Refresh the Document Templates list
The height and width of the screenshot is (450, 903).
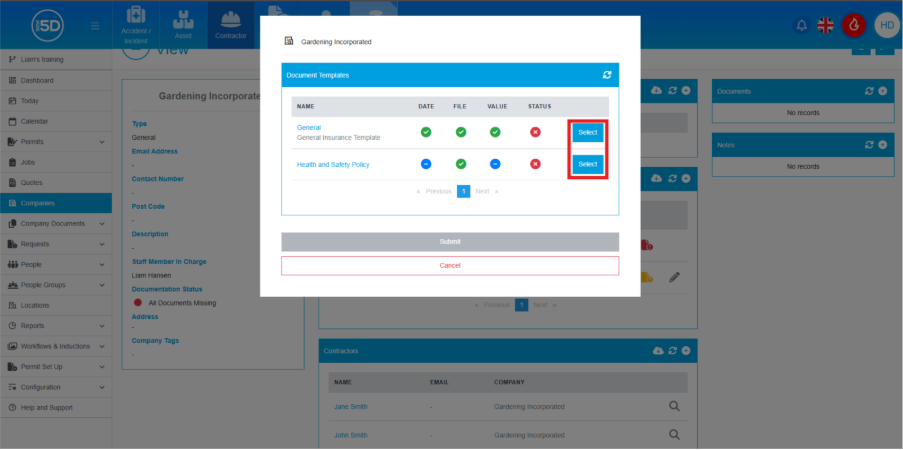point(607,75)
